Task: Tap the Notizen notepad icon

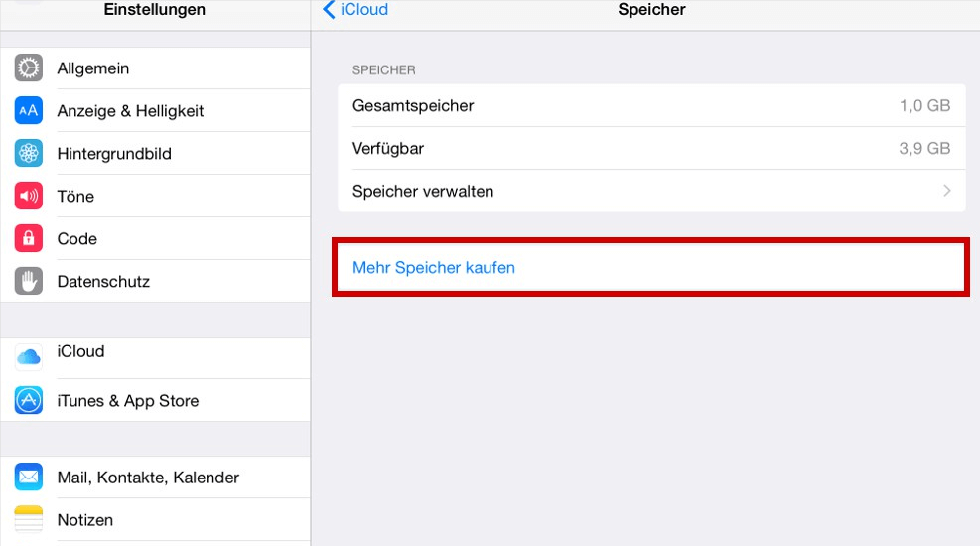Action: (29, 519)
